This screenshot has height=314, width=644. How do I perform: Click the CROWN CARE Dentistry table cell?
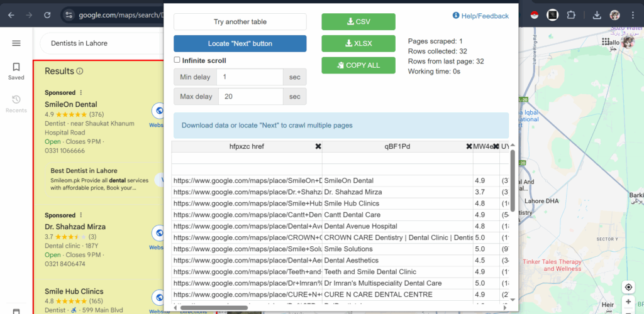397,238
